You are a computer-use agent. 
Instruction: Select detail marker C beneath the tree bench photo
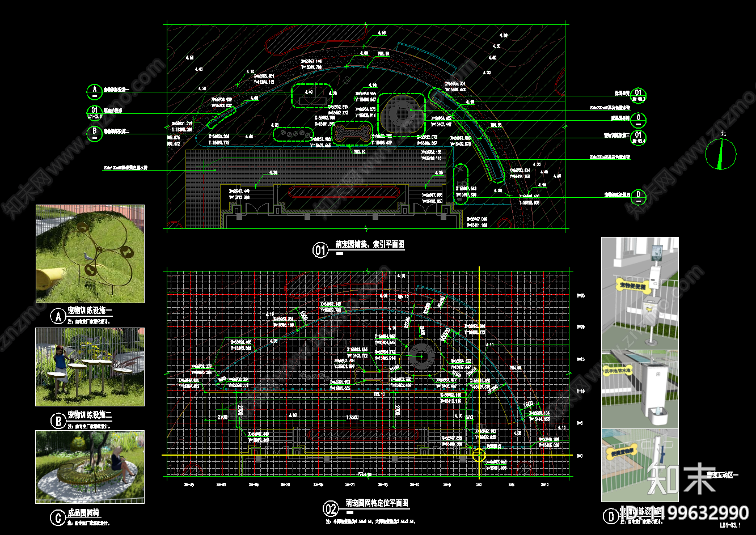click(57, 517)
